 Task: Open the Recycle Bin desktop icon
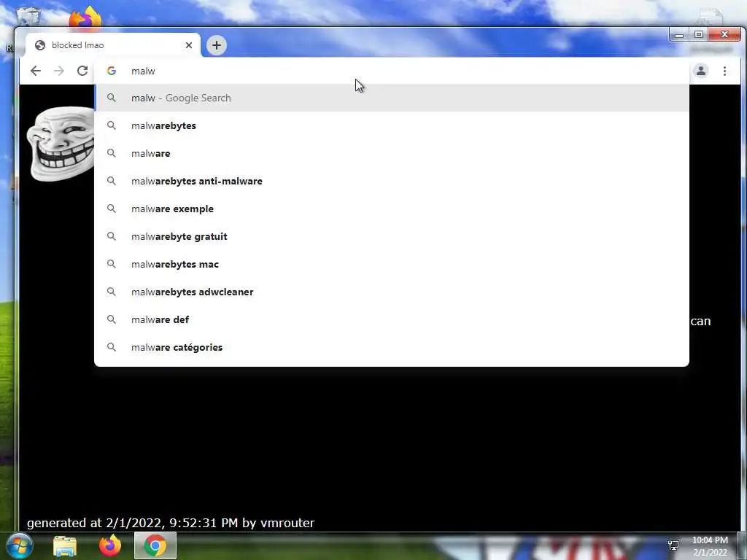28,16
